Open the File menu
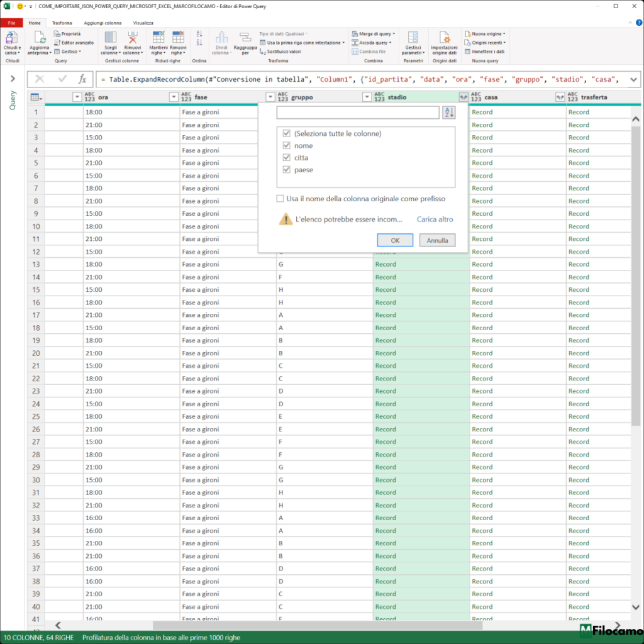This screenshot has height=644, width=644. [11, 23]
